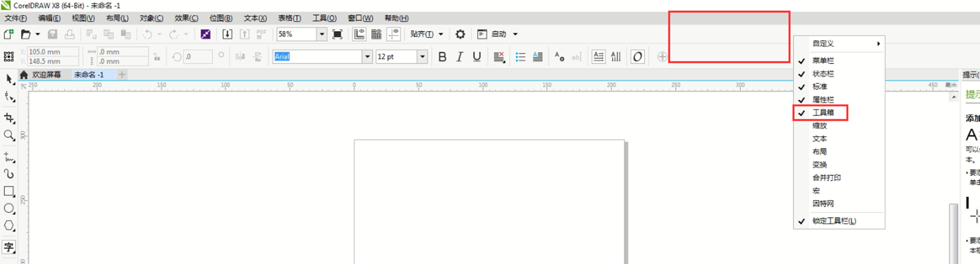
Task: Select the Ellipse tool
Action: tap(9, 208)
